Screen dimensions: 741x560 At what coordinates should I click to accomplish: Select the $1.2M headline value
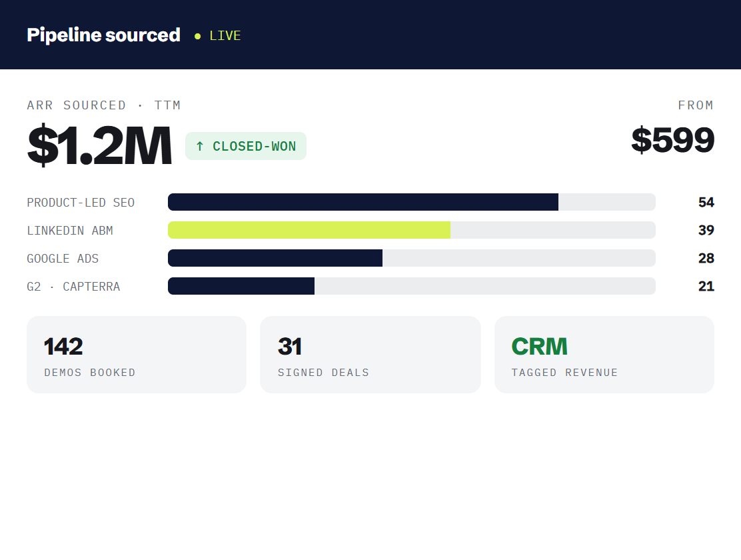(99, 145)
